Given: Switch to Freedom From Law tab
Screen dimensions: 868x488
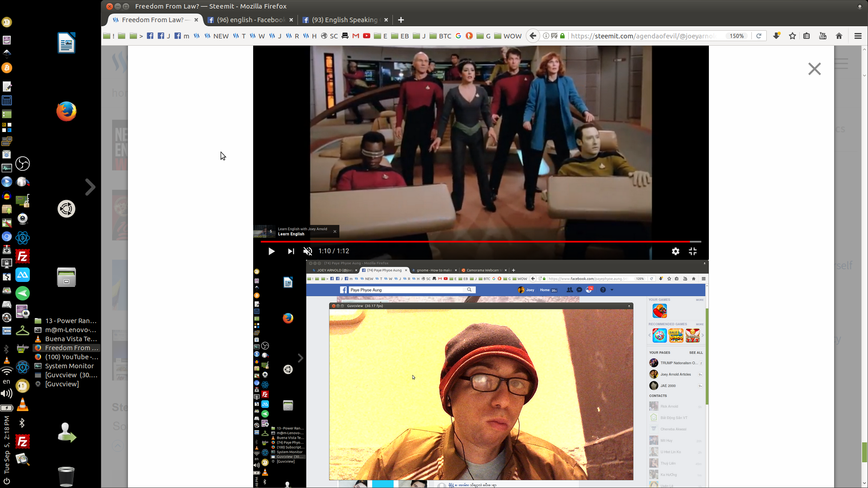Looking at the screenshot, I should [x=152, y=20].
